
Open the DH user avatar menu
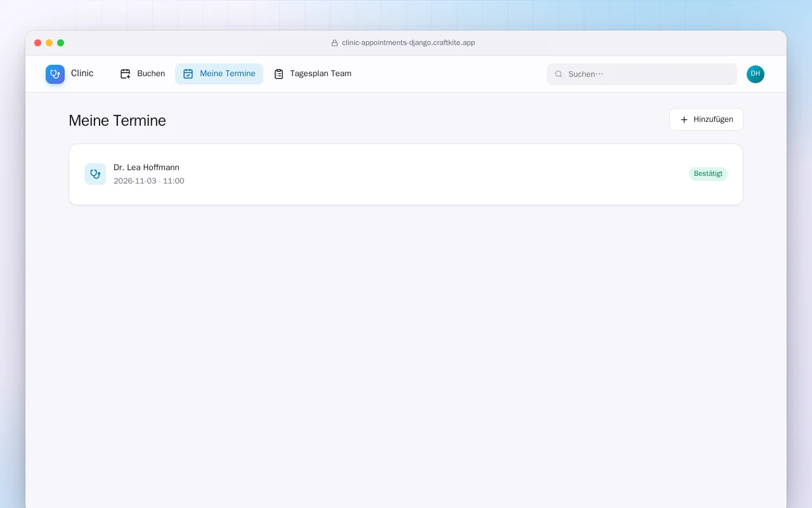[x=756, y=74]
